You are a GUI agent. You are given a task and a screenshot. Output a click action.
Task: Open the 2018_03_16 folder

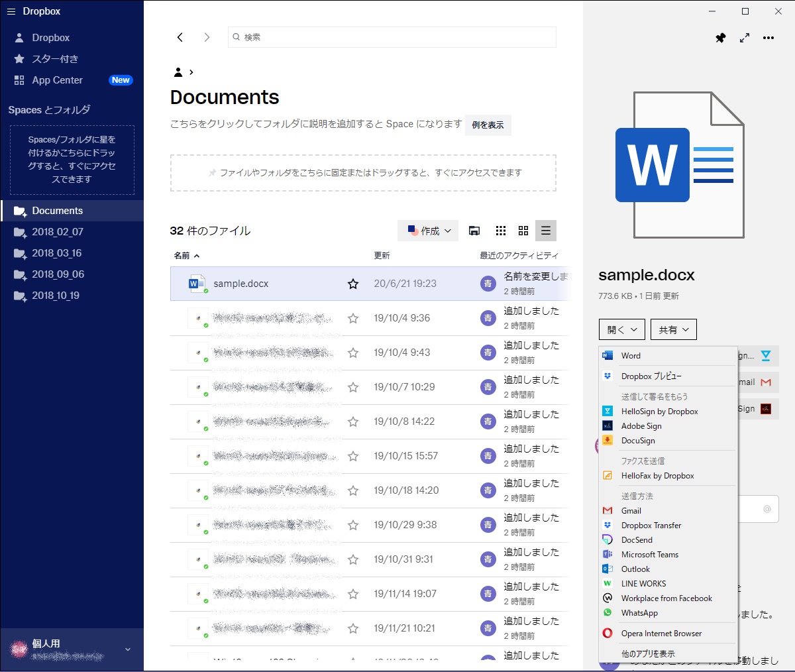[72, 253]
